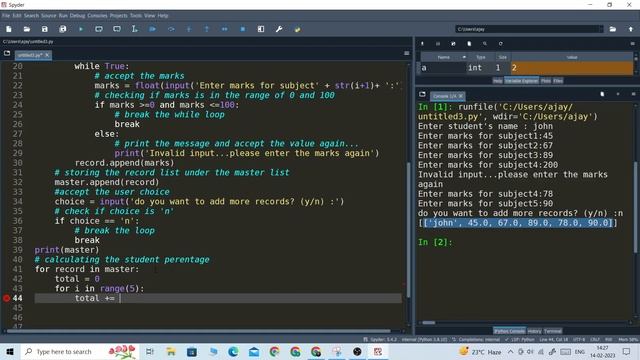Maximize current pane icon
The height and width of the screenshot is (360, 640).
[x=261, y=29]
